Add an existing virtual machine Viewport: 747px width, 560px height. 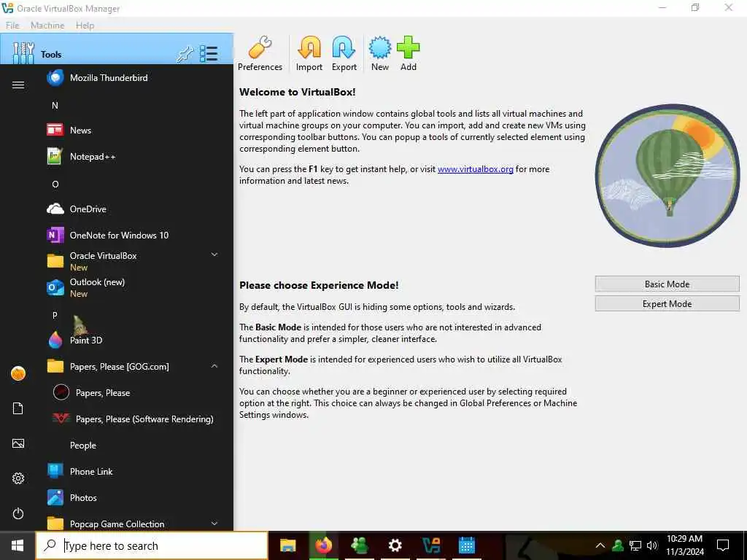point(409,54)
